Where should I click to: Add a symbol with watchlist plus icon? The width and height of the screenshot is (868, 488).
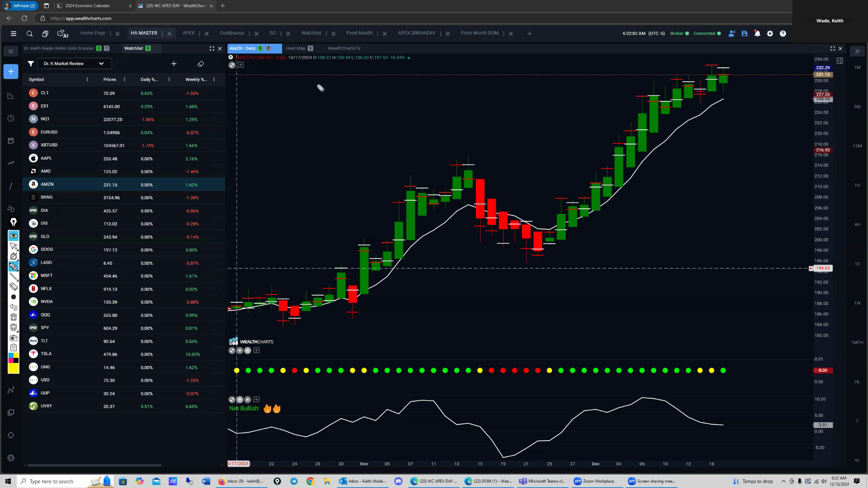[x=174, y=64]
